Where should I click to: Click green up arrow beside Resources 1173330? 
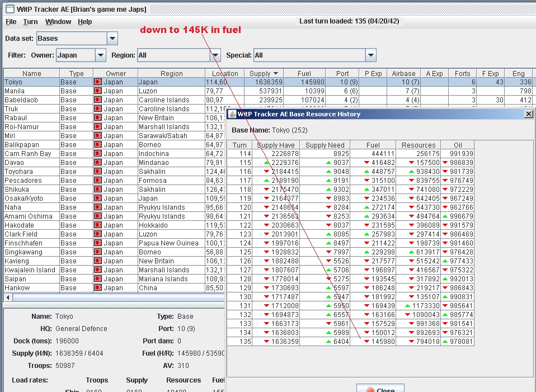pyautogui.click(x=407, y=305)
